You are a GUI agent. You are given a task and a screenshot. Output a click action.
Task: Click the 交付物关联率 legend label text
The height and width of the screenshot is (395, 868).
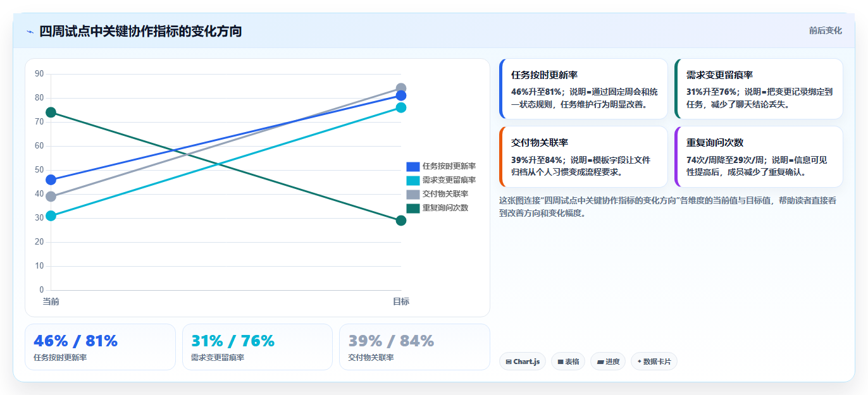(x=445, y=194)
